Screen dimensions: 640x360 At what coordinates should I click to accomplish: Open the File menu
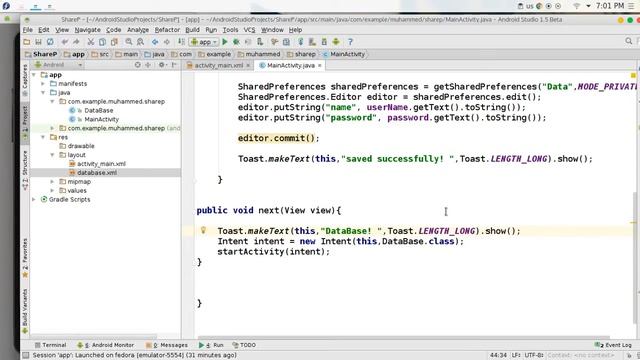28,30
